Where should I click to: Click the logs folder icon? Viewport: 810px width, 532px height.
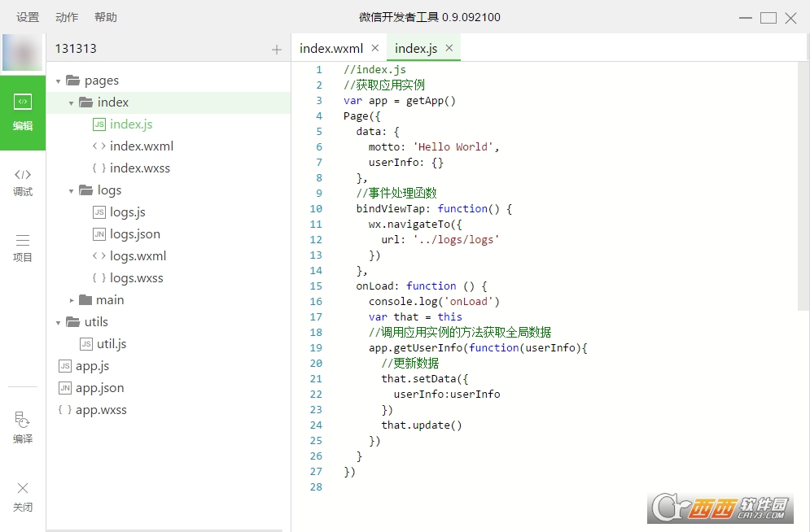click(85, 190)
